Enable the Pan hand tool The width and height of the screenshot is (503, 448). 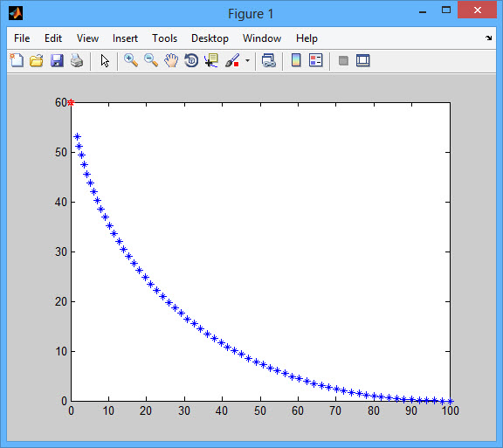pyautogui.click(x=171, y=60)
